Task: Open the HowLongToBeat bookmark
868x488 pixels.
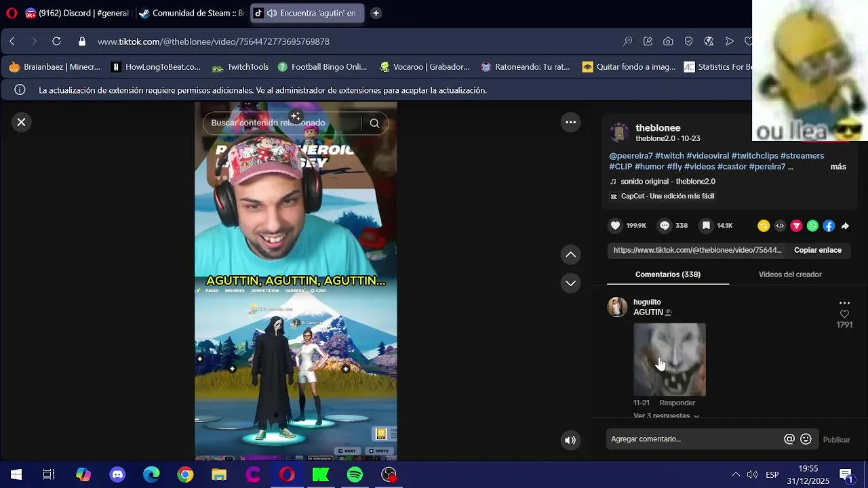Action: pos(155,66)
